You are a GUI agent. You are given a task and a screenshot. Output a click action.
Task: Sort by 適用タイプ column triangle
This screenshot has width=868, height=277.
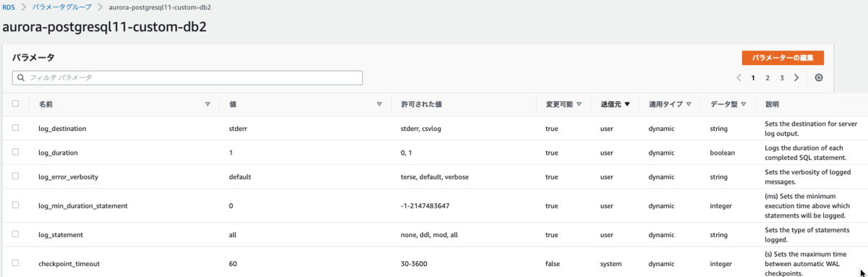689,104
